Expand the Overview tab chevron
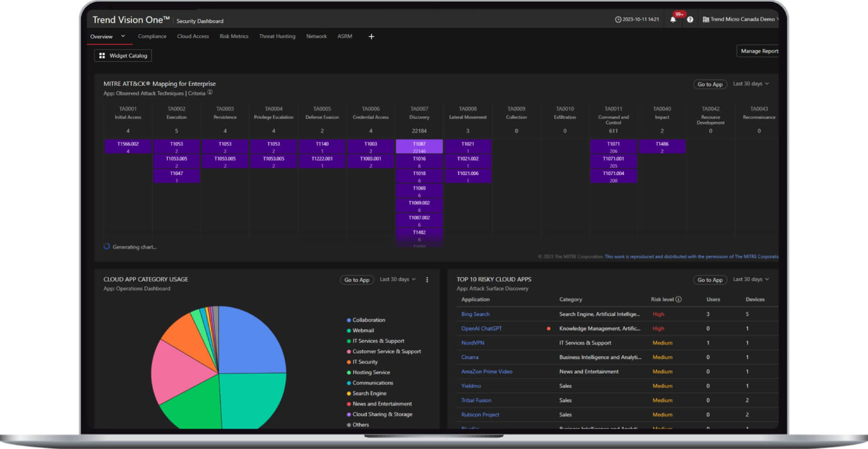Screen dimensions: 868x449 tap(123, 36)
